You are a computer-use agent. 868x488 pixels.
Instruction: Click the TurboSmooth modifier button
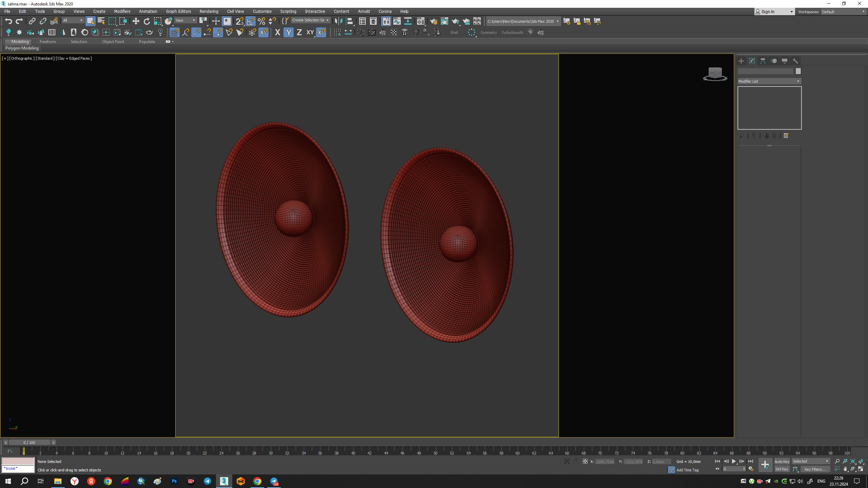tap(512, 33)
